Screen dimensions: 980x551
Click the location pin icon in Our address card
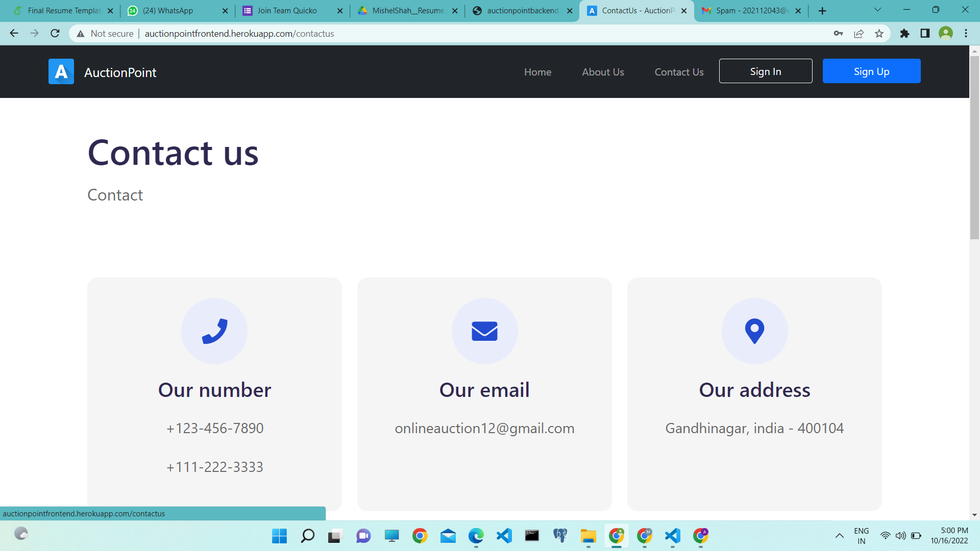pyautogui.click(x=754, y=331)
